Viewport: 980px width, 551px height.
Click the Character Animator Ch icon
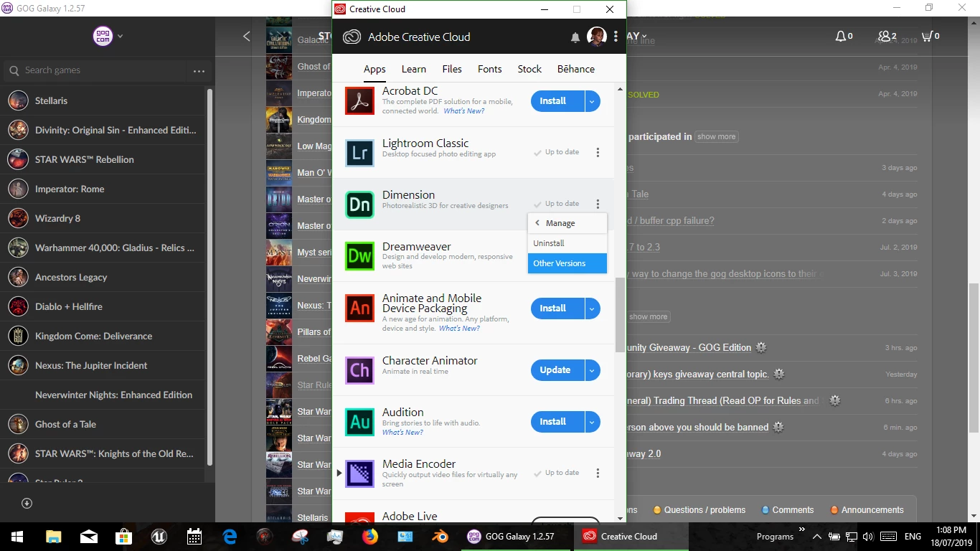pyautogui.click(x=359, y=370)
